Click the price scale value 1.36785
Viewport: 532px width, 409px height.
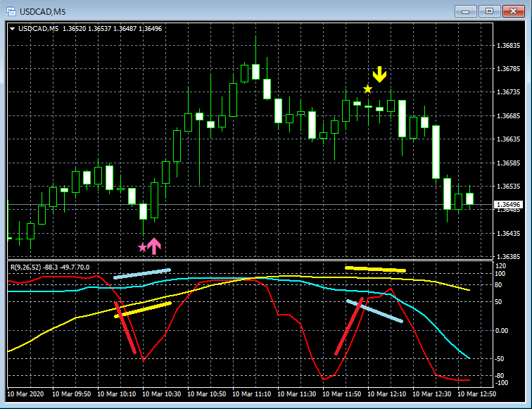point(508,69)
